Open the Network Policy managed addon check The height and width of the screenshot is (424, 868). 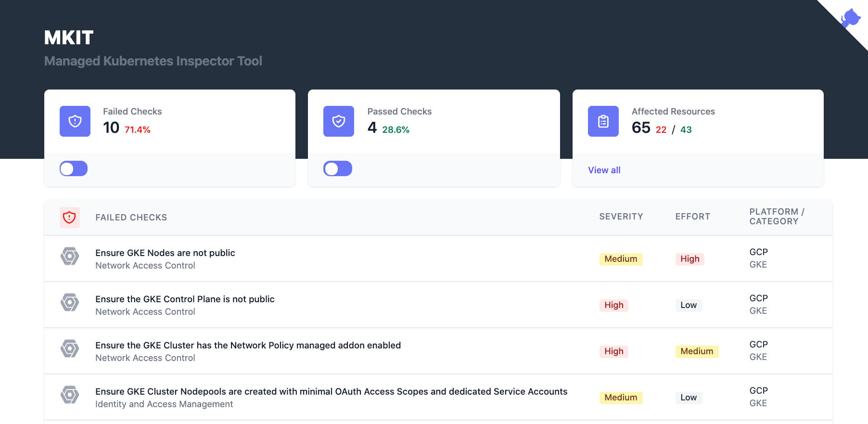(248, 345)
